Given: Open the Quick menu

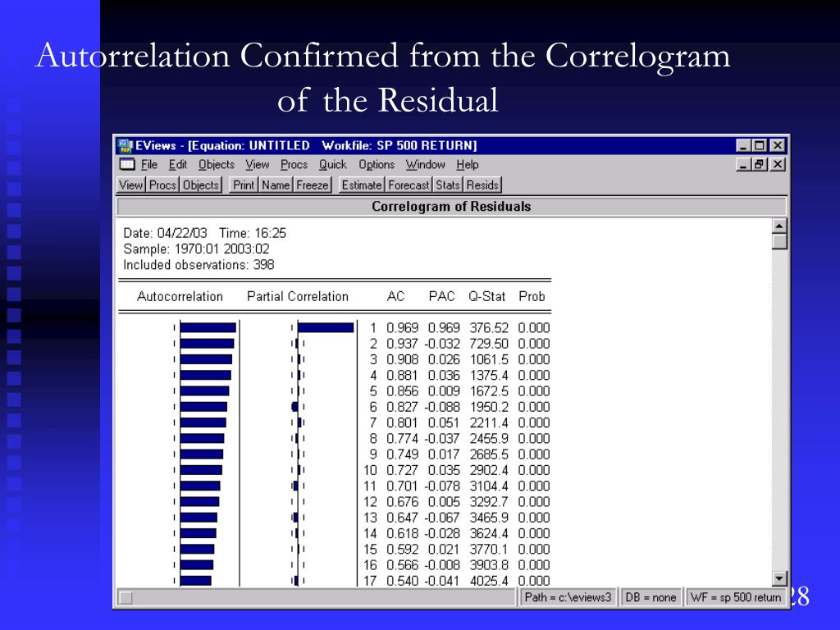Looking at the screenshot, I should coord(333,164).
